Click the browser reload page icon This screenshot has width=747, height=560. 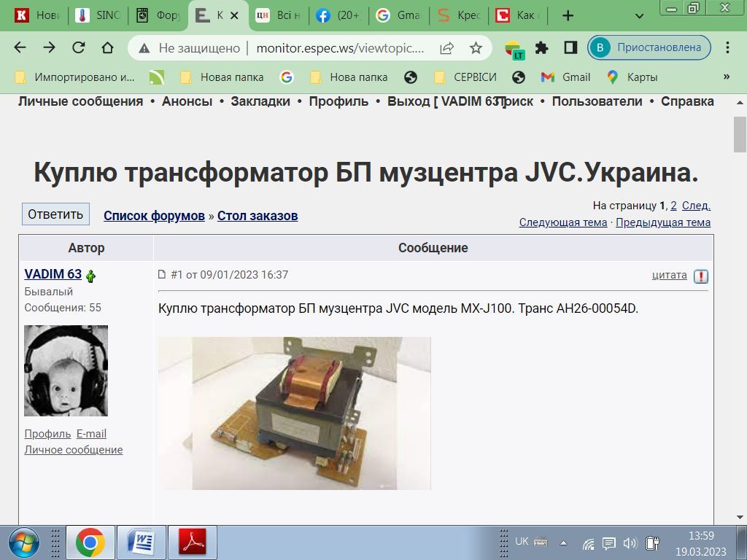pyautogui.click(x=78, y=48)
